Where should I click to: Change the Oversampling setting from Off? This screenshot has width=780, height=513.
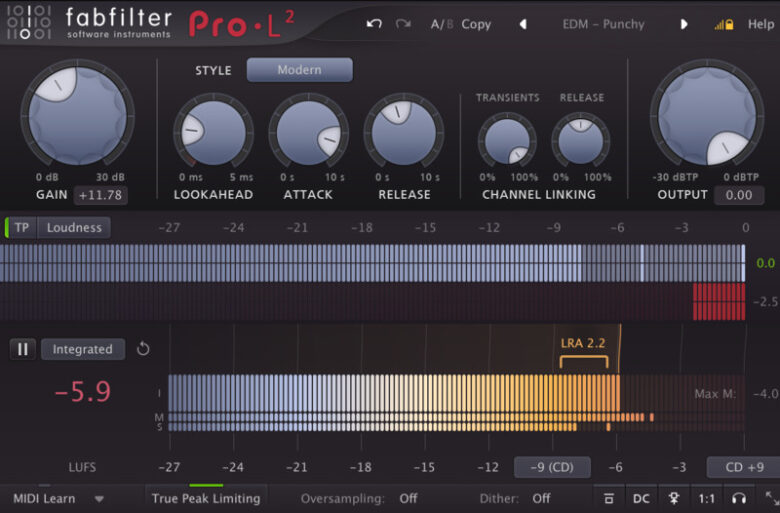point(408,498)
